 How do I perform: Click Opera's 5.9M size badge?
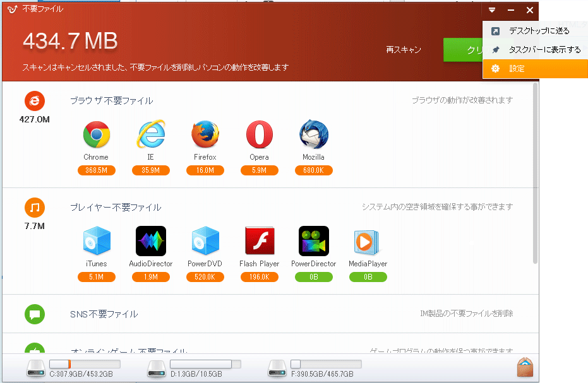(260, 170)
